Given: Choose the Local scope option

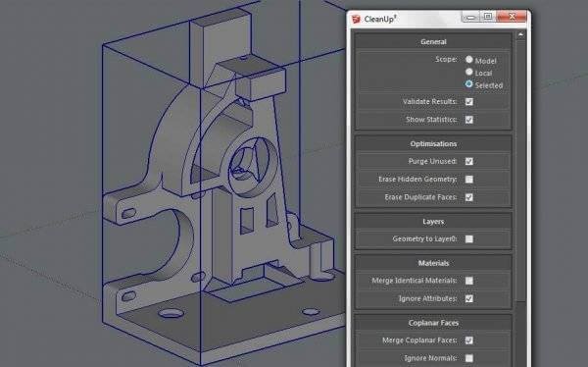Looking at the screenshot, I should 469,72.
